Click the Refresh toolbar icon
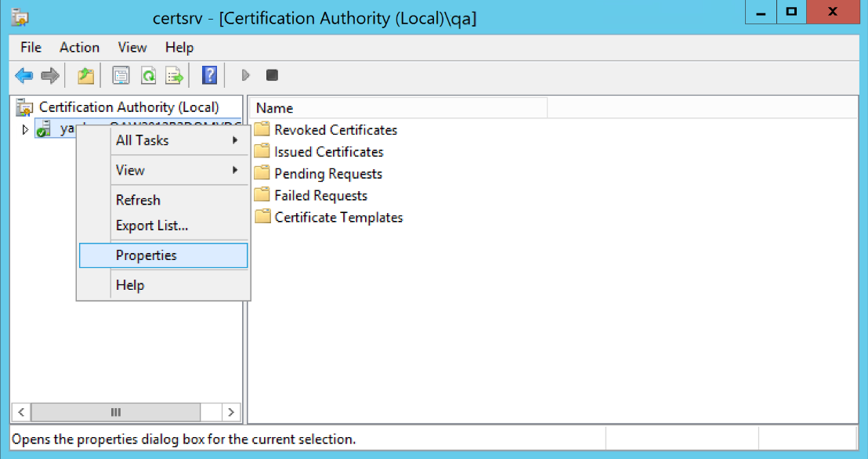Viewport: 868px width, 459px height. 148,75
